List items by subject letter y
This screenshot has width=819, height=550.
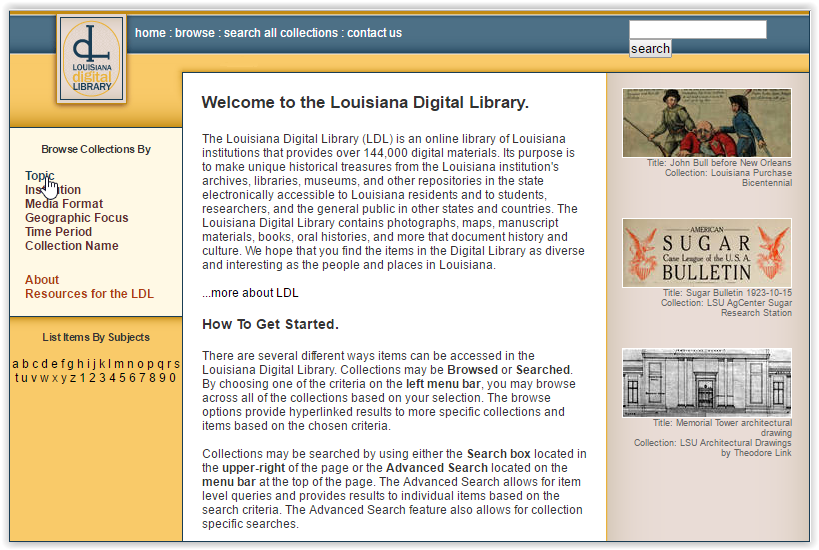[x=64, y=378]
